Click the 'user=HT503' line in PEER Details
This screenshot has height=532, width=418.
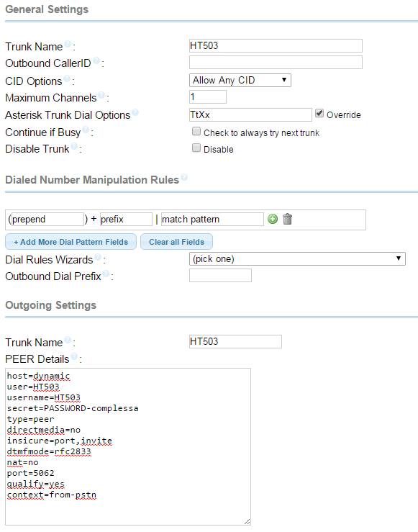point(33,387)
